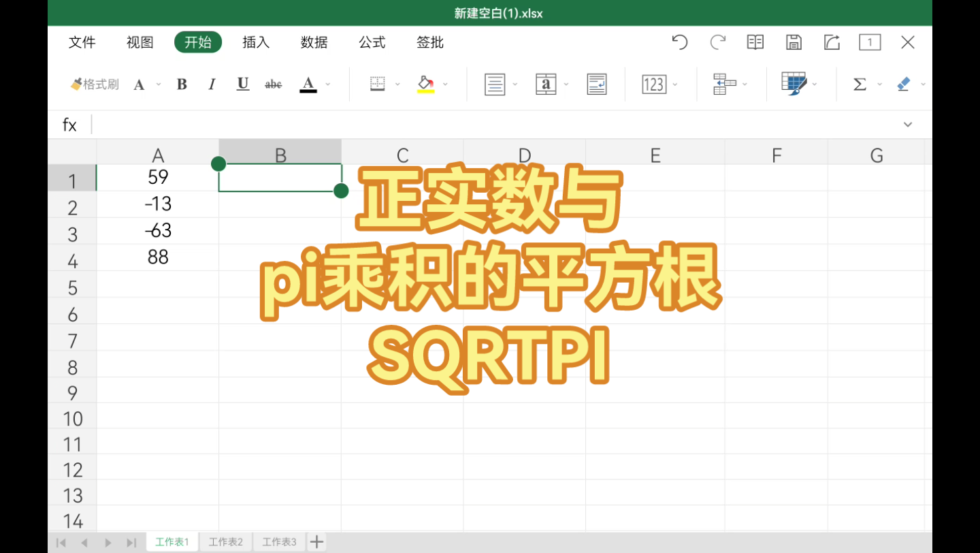Open reading mode book icon
This screenshot has height=553, width=980.
click(x=755, y=42)
